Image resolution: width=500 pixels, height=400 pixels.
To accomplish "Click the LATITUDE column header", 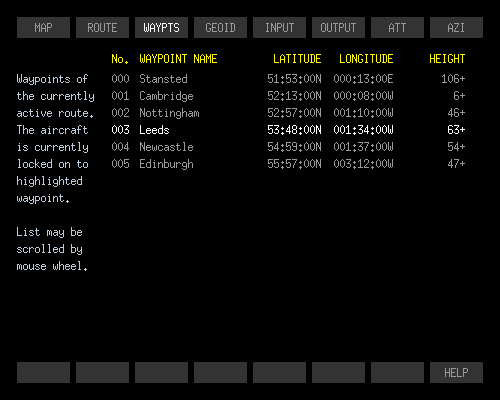I will [x=297, y=59].
